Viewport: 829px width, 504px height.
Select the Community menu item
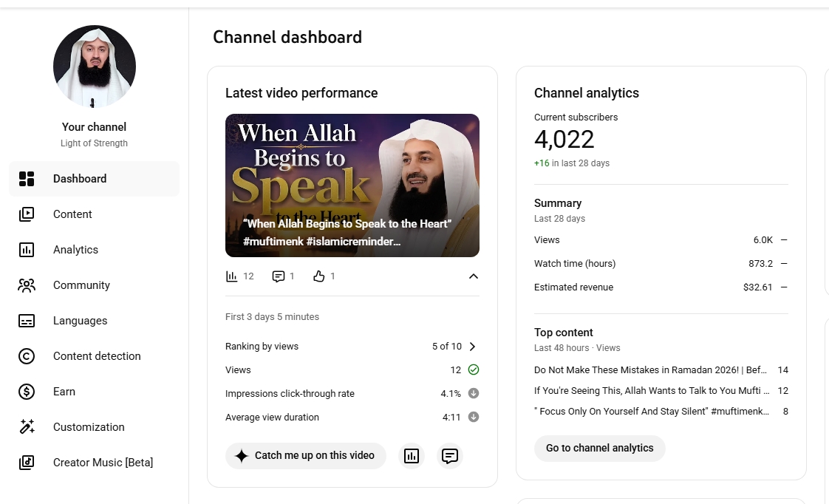tap(94, 285)
